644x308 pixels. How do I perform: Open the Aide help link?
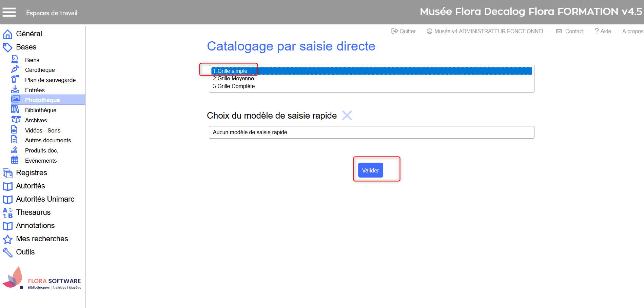click(x=603, y=31)
